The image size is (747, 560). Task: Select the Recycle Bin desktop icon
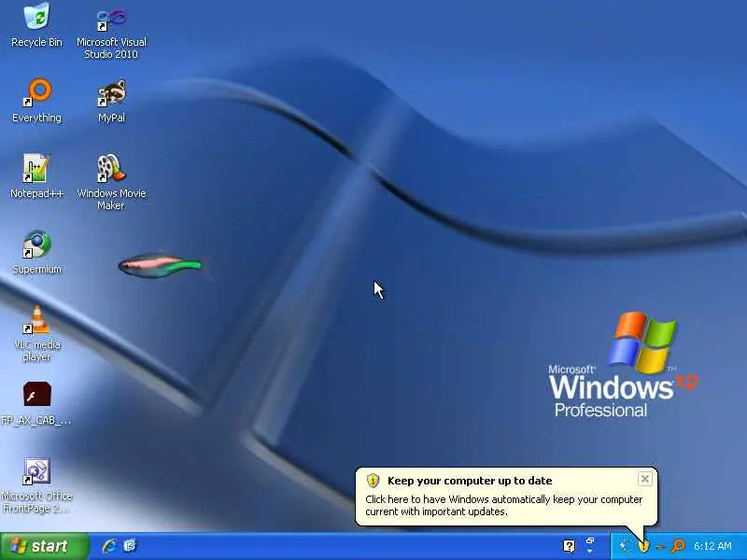[x=36, y=25]
